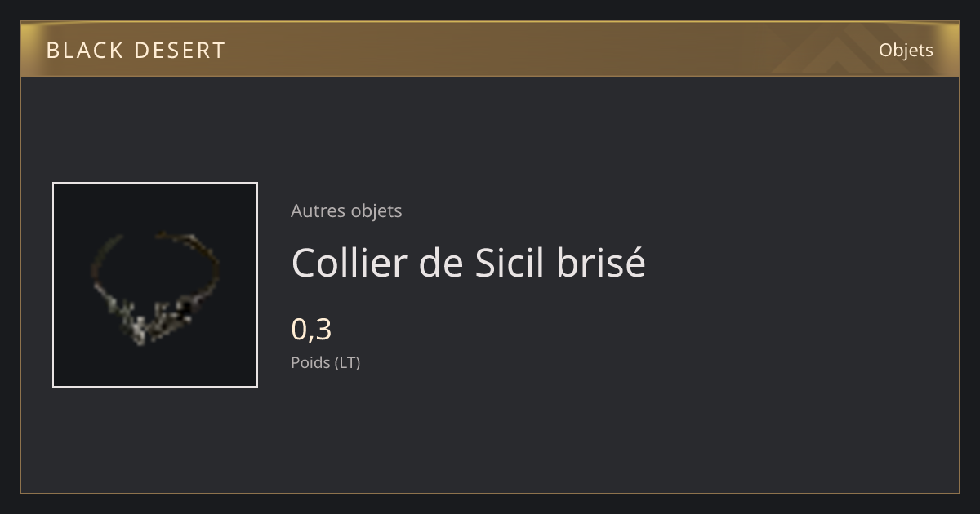The image size is (980, 514).
Task: Click the 0,3 weight value
Action: 311,330
